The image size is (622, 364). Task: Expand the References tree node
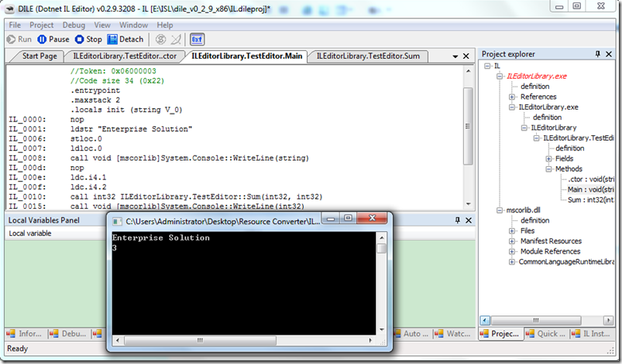[x=511, y=97]
